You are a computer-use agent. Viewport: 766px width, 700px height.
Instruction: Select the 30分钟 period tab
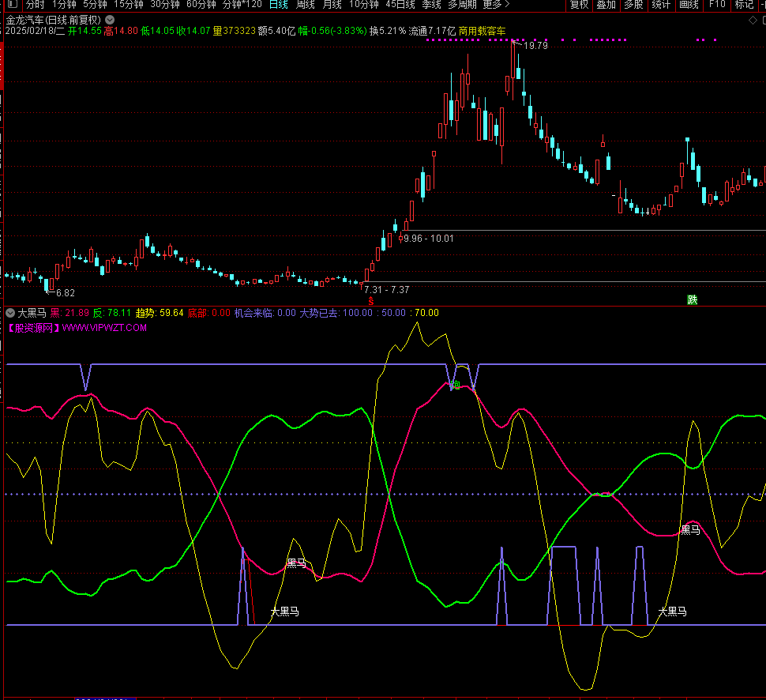(x=164, y=5)
